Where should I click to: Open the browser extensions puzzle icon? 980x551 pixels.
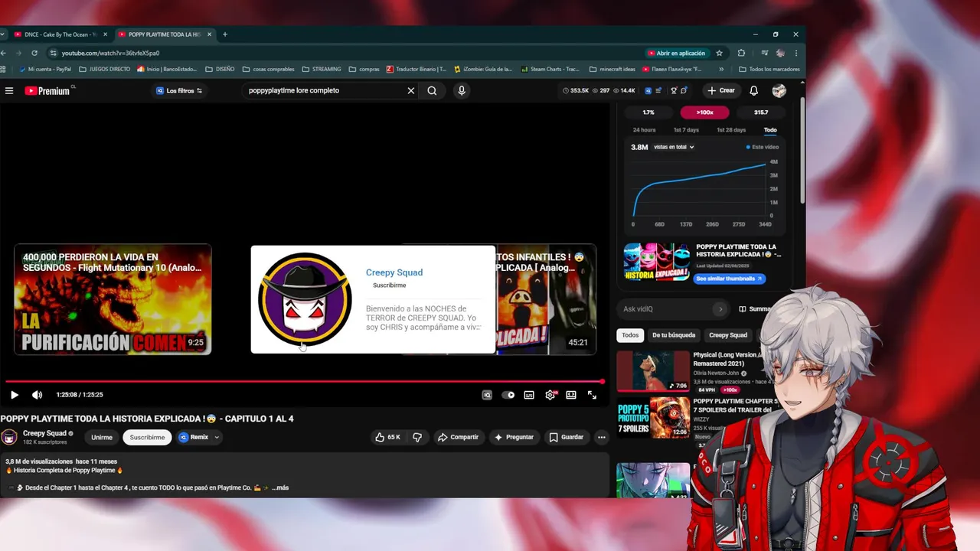[x=741, y=53]
